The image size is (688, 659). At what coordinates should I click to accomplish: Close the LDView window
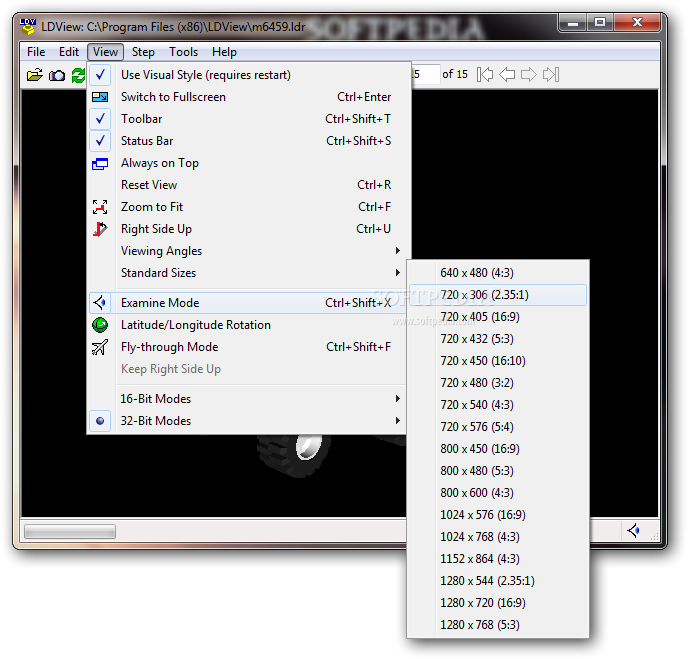tap(637, 23)
